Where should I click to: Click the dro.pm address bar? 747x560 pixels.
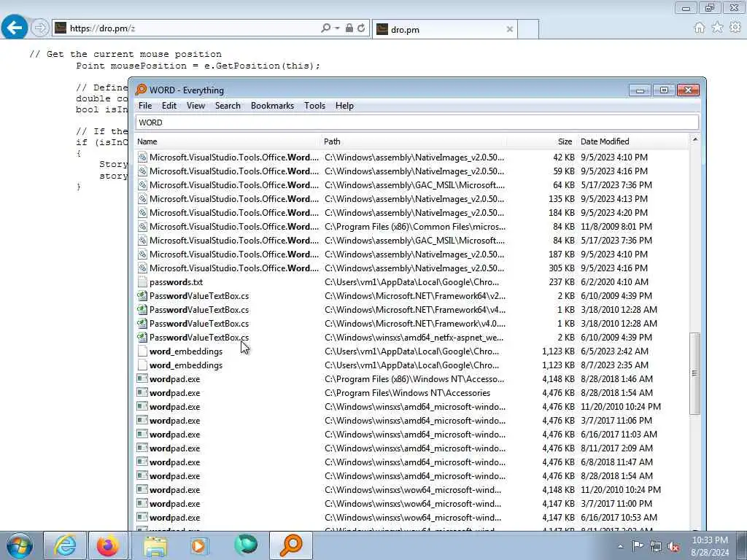coord(190,28)
